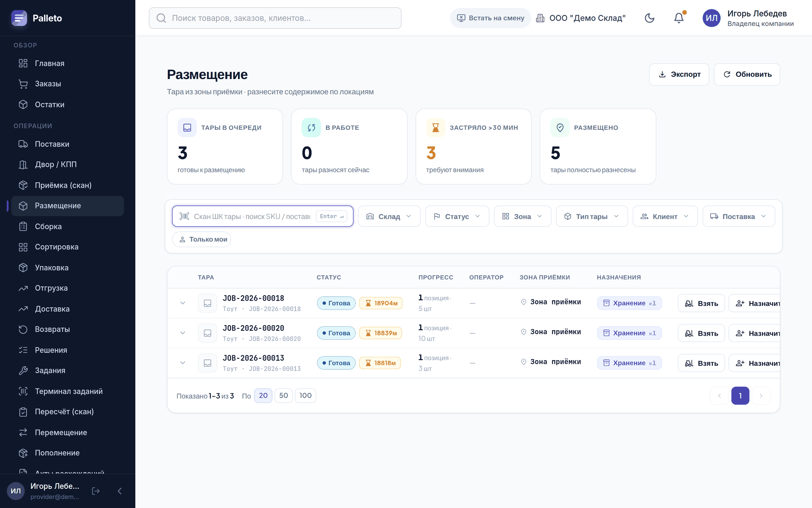Click the Palleto logo icon
812x508 pixels.
19,18
